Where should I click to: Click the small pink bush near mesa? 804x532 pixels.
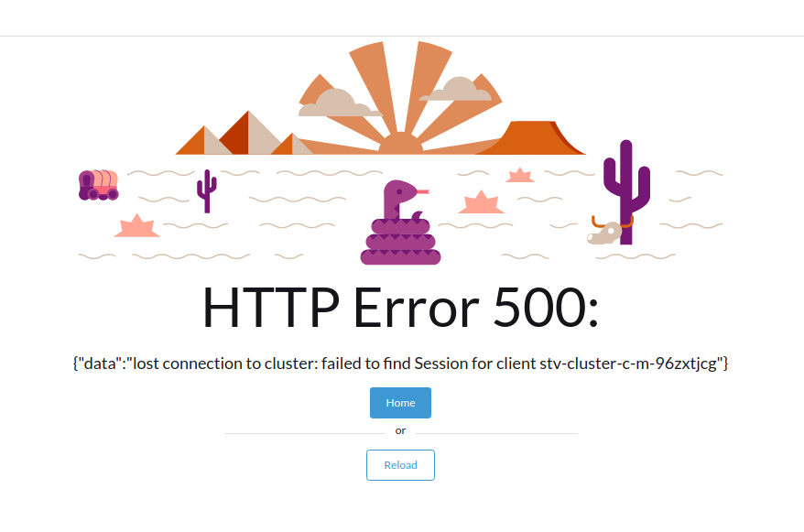(520, 175)
